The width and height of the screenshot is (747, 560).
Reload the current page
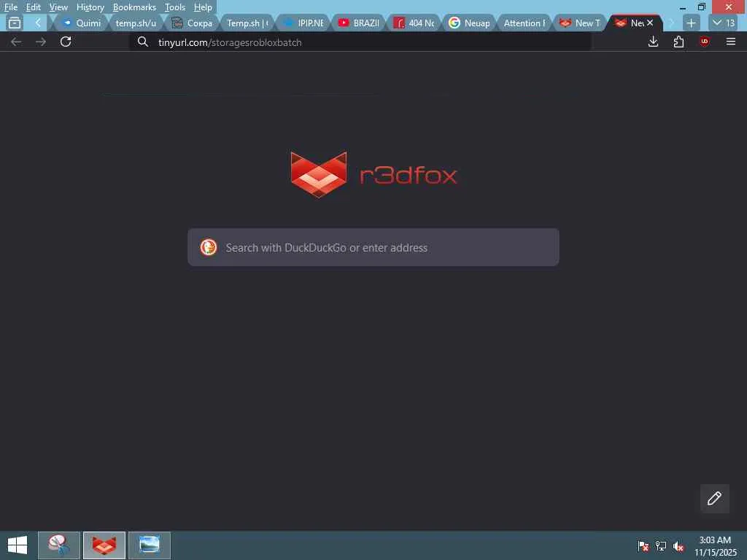point(66,42)
